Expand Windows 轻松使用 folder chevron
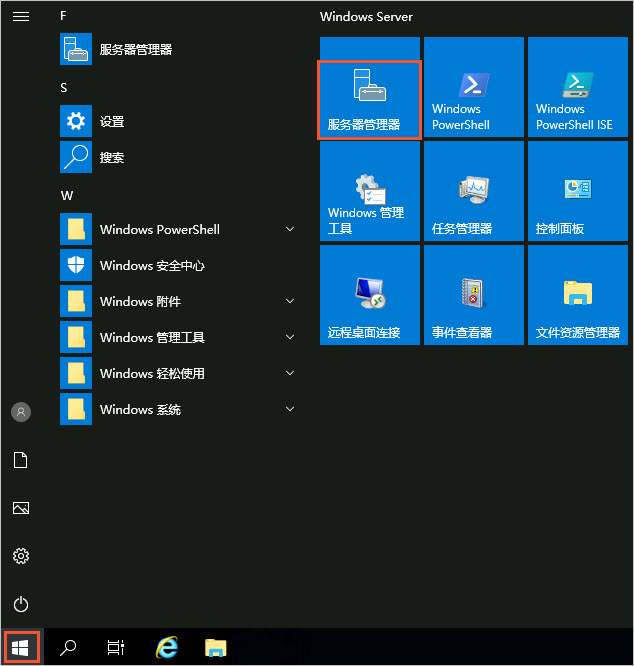Viewport: 634px width, 666px height. click(x=290, y=373)
